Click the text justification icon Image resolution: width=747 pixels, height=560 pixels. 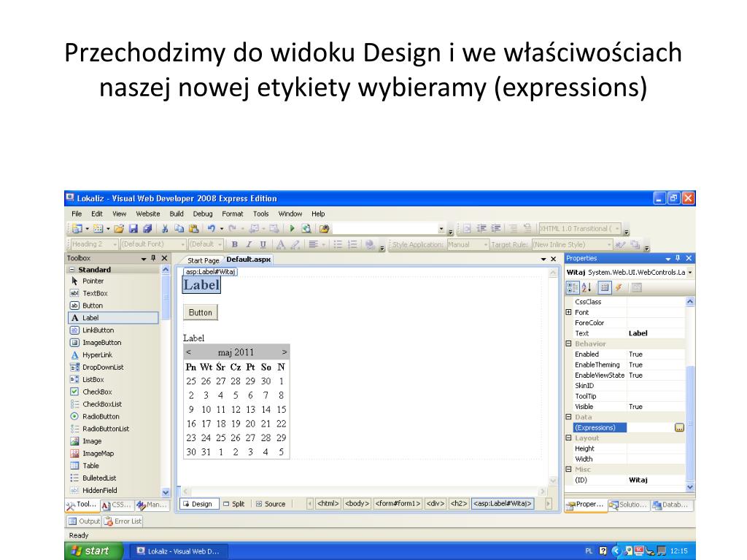coord(313,244)
